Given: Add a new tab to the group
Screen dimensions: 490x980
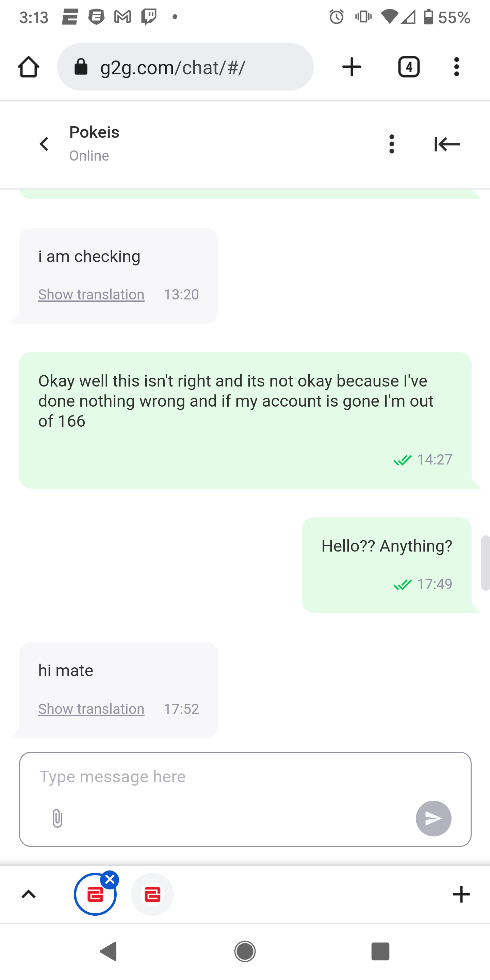Looking at the screenshot, I should (461, 894).
